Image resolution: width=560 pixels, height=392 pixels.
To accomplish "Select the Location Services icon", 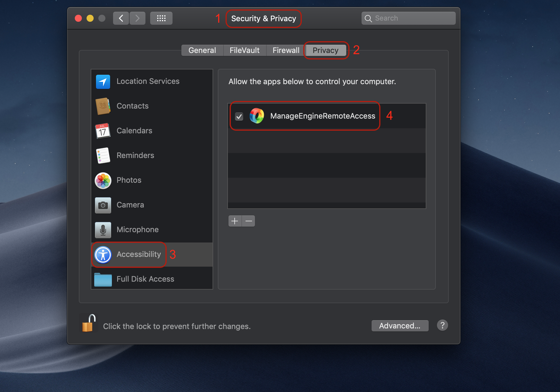I will point(103,82).
